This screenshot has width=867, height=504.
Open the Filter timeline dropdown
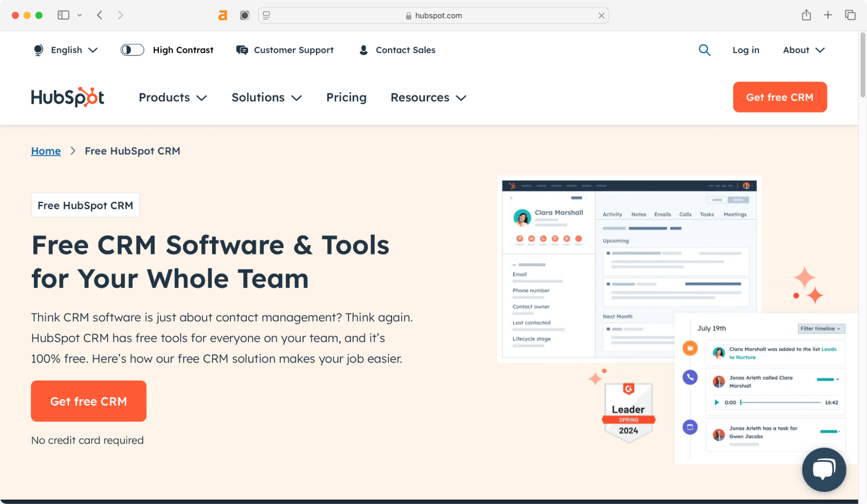(821, 328)
